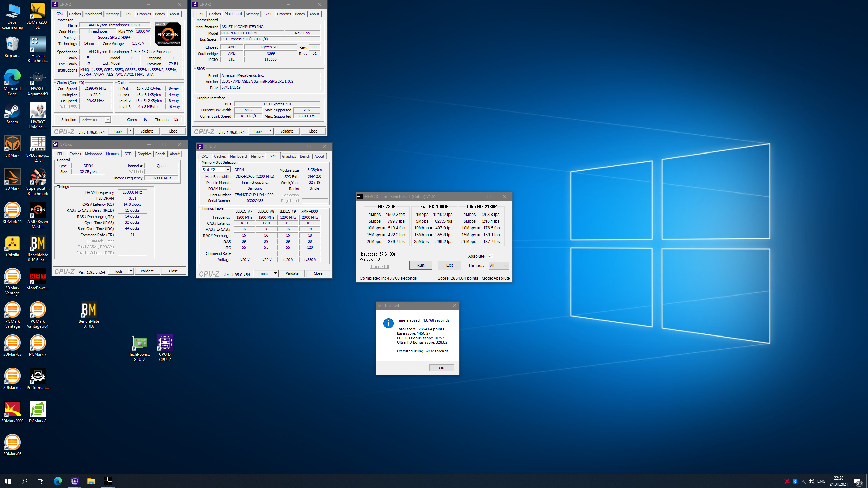Launch HWBOT Aquamark3 shortcut
Viewport: 868px width, 488px height.
click(38, 83)
